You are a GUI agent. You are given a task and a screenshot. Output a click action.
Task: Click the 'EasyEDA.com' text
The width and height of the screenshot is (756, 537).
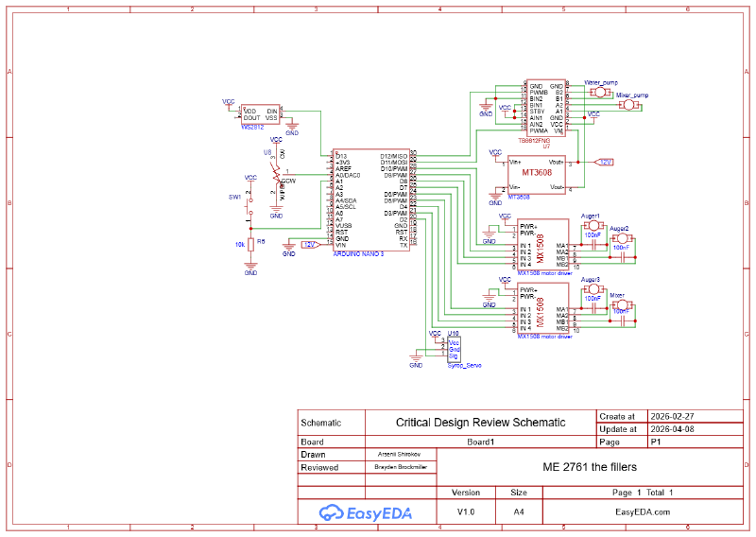pyautogui.click(x=643, y=511)
